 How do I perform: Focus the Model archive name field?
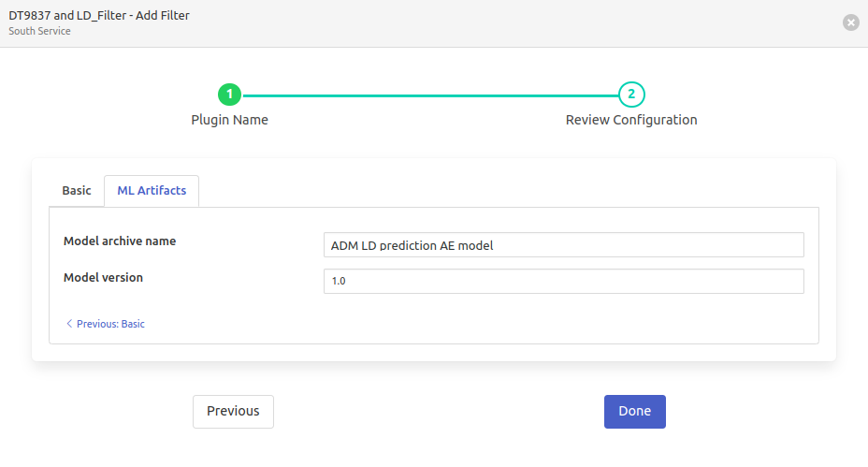coord(563,245)
